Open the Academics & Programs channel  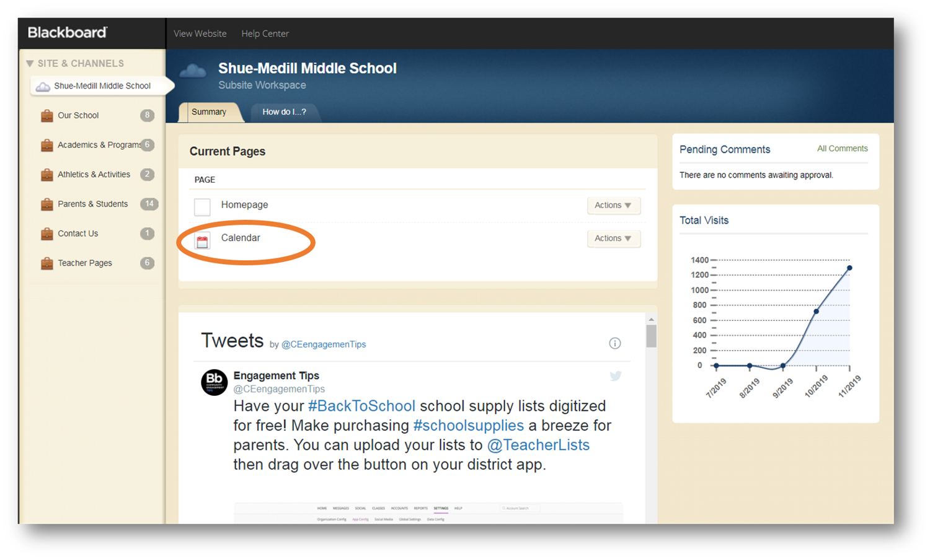(98, 145)
